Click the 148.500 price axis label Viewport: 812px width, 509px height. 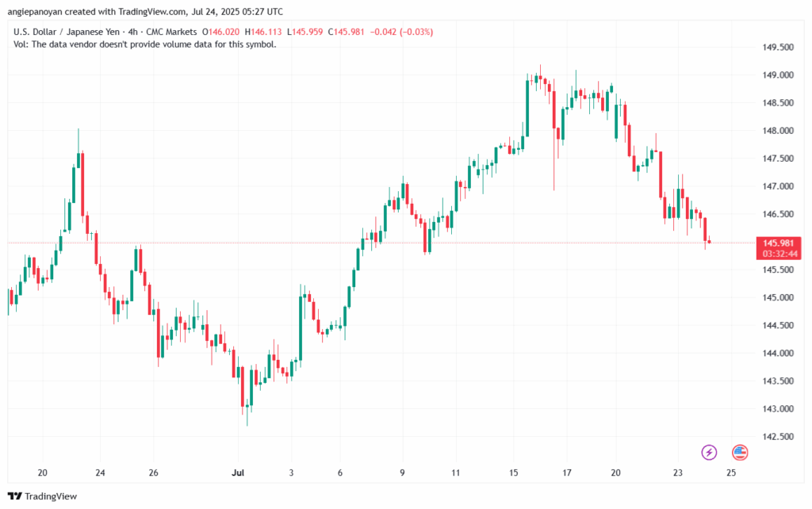778,103
